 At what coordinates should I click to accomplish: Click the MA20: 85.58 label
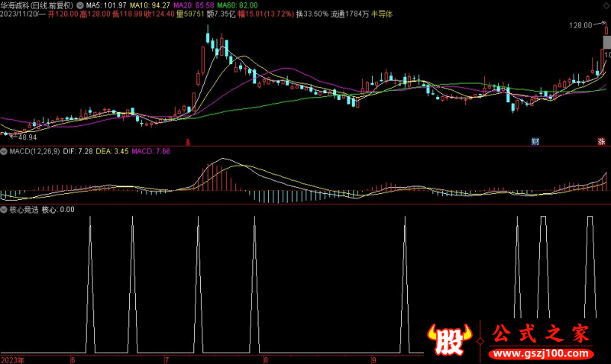(194, 5)
